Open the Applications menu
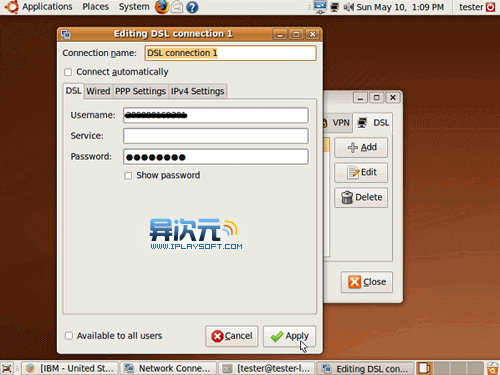Screen dimensions: 500x375 [47, 7]
